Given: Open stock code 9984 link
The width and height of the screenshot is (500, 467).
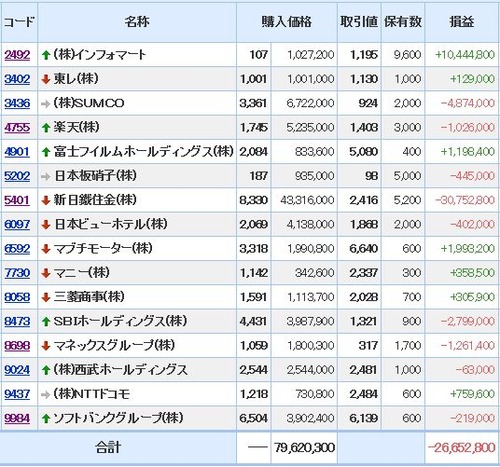Looking at the screenshot, I should point(17,418).
